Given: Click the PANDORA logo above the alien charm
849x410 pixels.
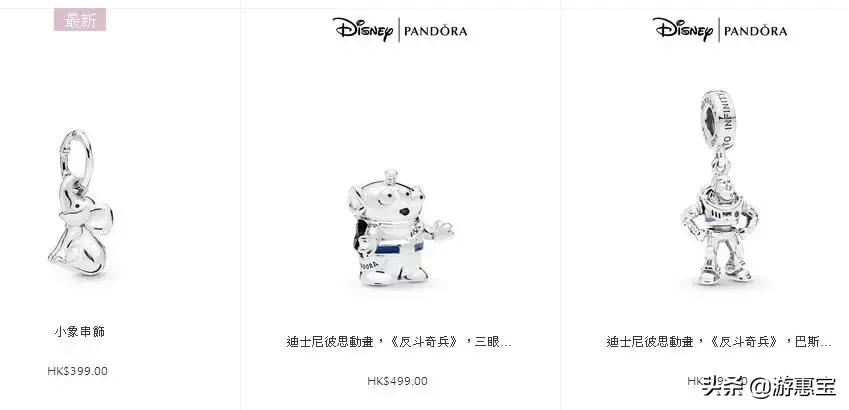Looking at the screenshot, I should click(x=436, y=31).
